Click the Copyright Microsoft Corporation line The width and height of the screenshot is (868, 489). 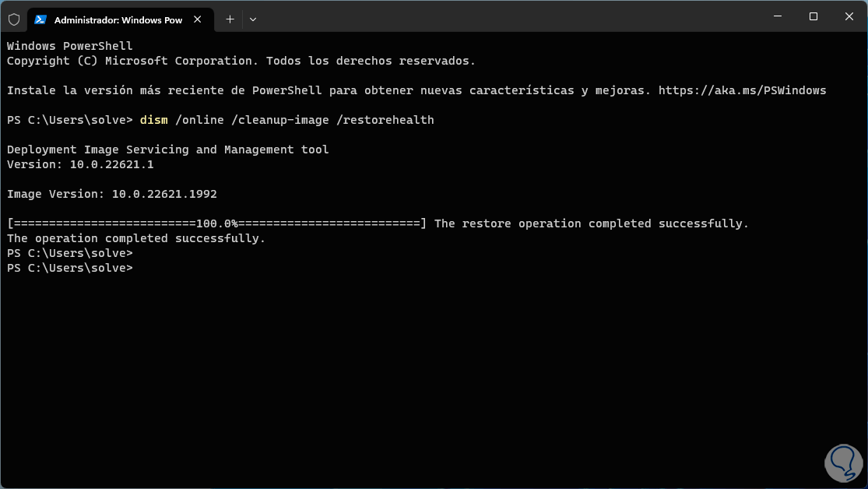click(x=241, y=61)
